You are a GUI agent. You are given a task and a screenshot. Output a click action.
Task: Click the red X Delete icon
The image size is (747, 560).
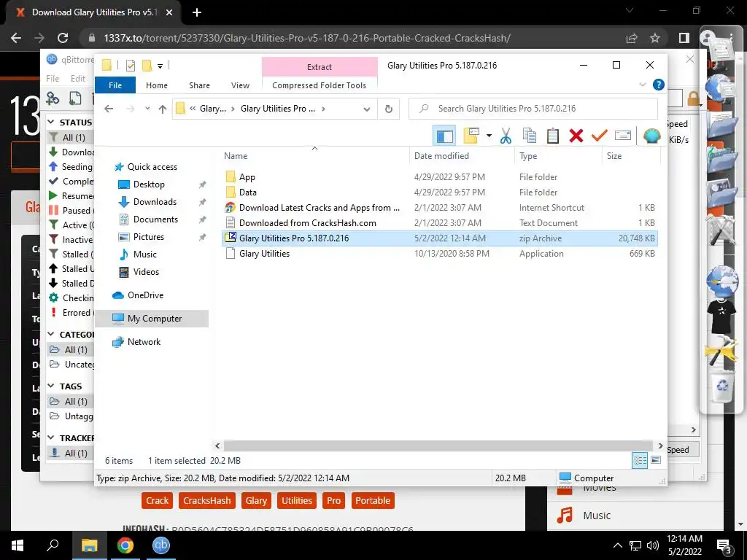click(x=576, y=136)
